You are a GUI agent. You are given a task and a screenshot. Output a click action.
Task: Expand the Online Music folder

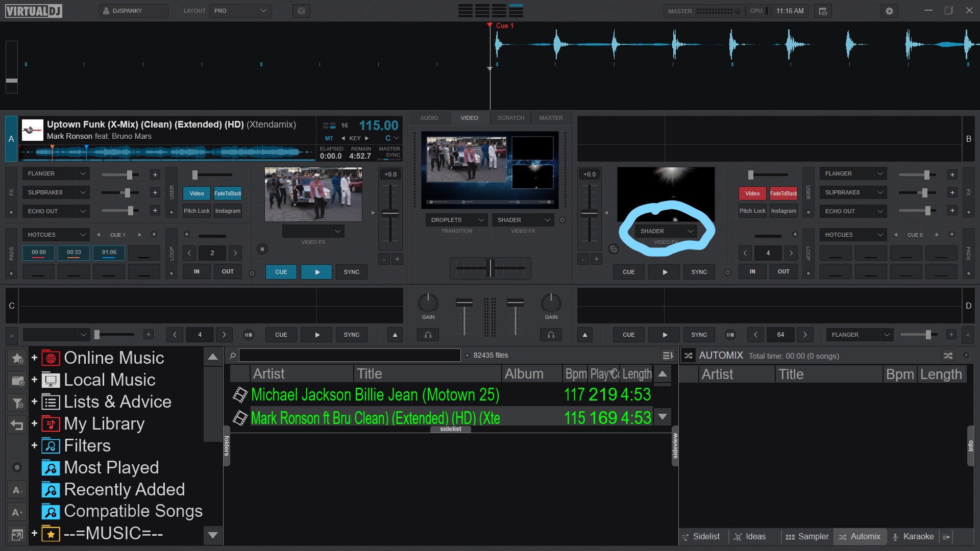click(x=34, y=358)
